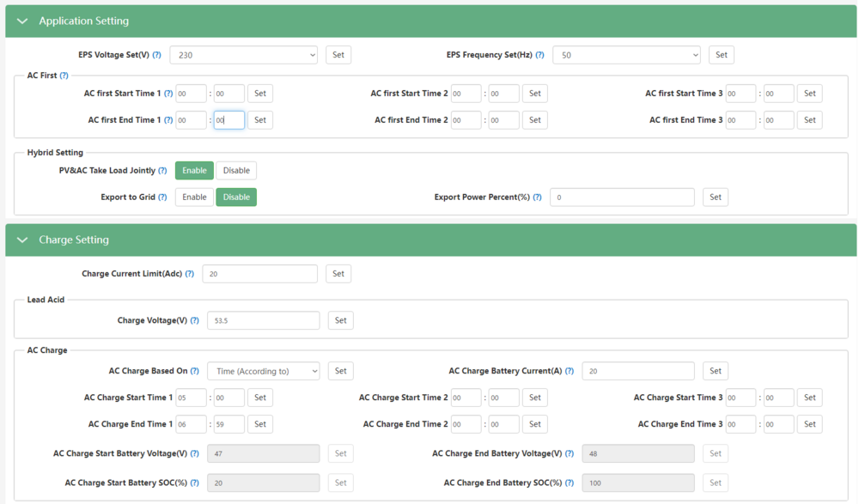Click Set for AC Charge Start Time 1
Screen dimensions: 859x504
[x=260, y=398]
